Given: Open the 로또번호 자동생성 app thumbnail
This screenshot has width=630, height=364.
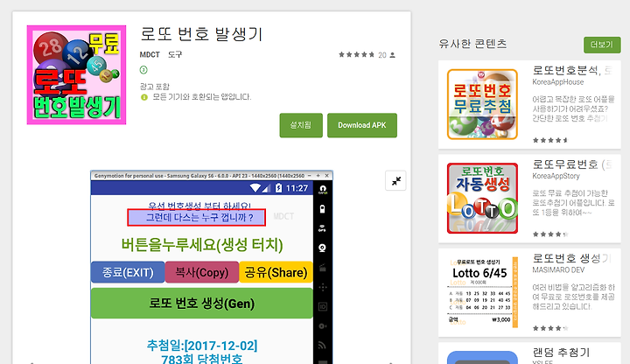Looking at the screenshot, I should pos(482,199).
